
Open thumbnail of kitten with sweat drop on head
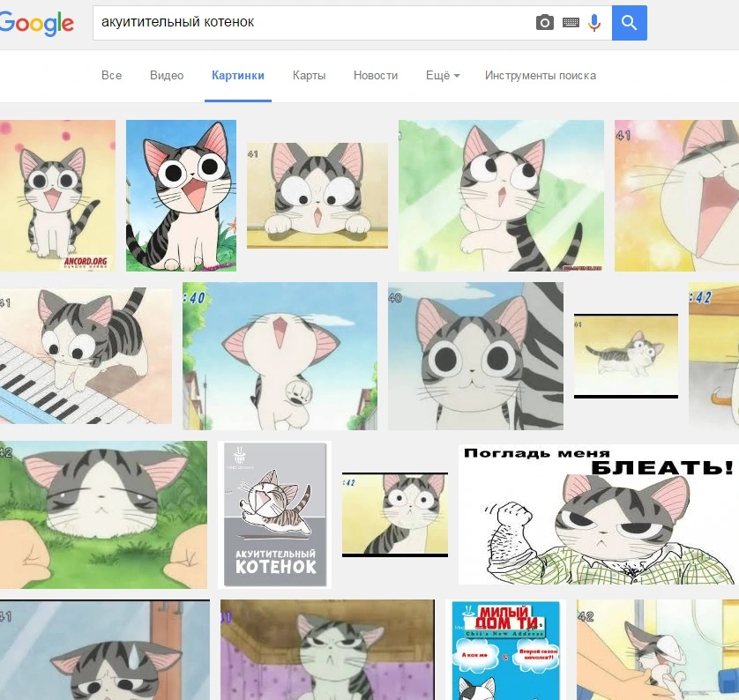click(x=105, y=650)
